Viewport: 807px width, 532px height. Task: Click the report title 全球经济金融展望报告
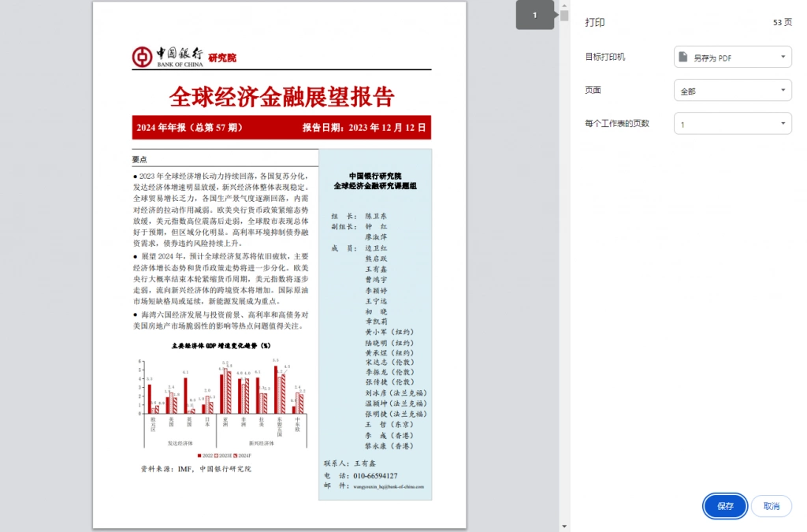click(x=281, y=97)
